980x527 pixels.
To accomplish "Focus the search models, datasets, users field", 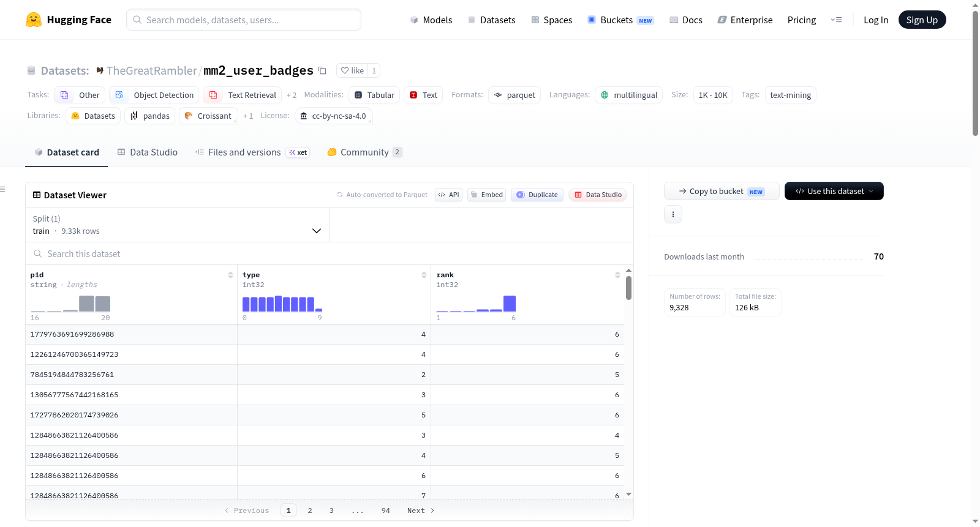I will 244,20.
